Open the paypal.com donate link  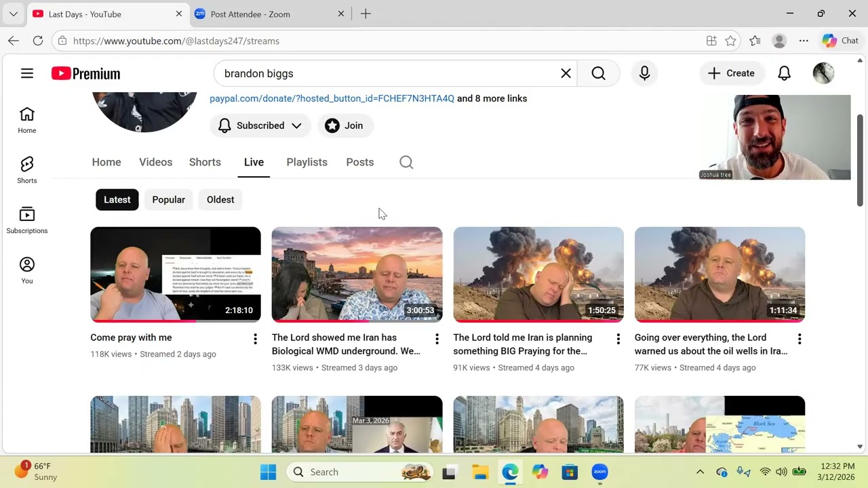point(332,98)
